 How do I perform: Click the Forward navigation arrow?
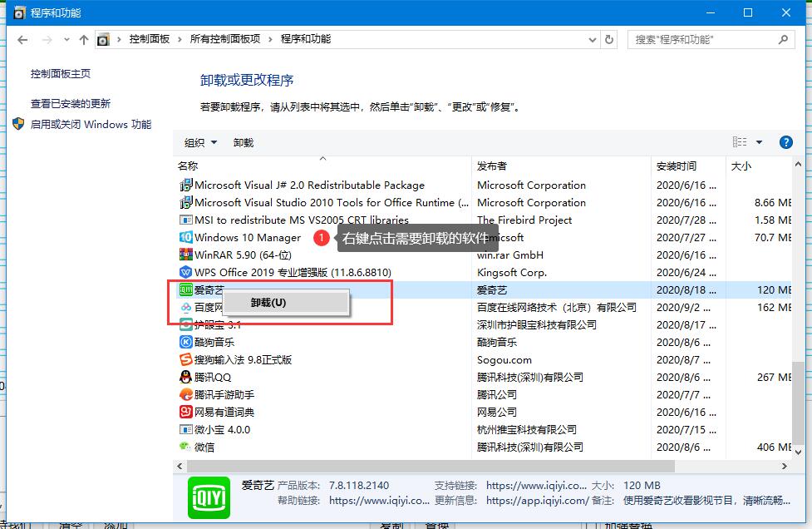(47, 40)
